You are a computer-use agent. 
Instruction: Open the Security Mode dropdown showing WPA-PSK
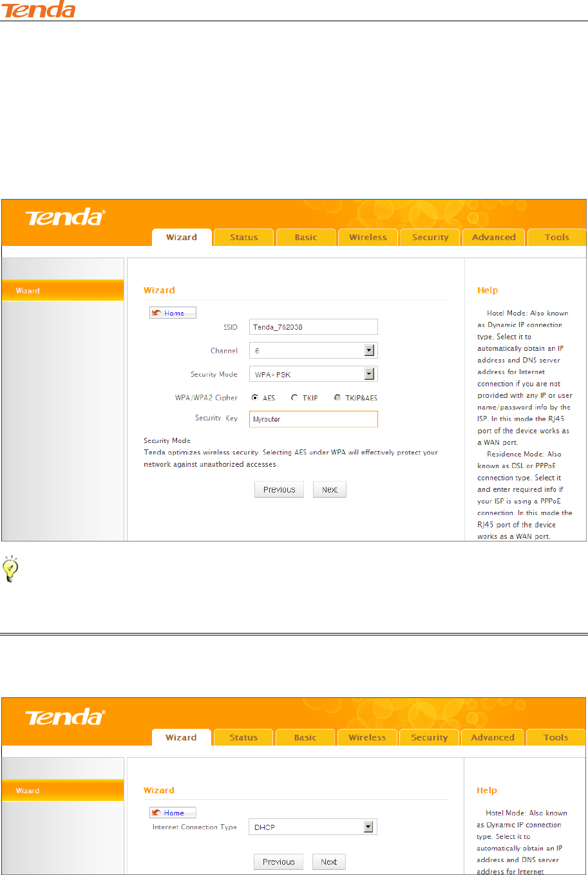(313, 374)
